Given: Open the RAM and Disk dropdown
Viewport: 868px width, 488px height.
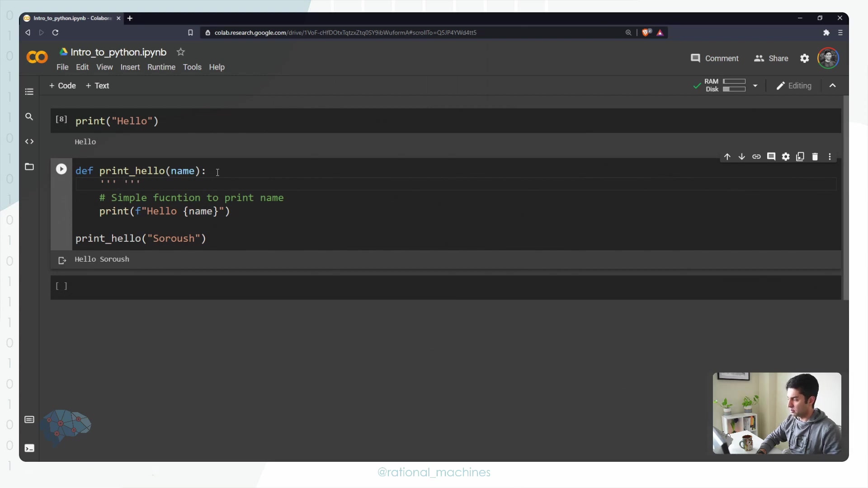Looking at the screenshot, I should 755,85.
